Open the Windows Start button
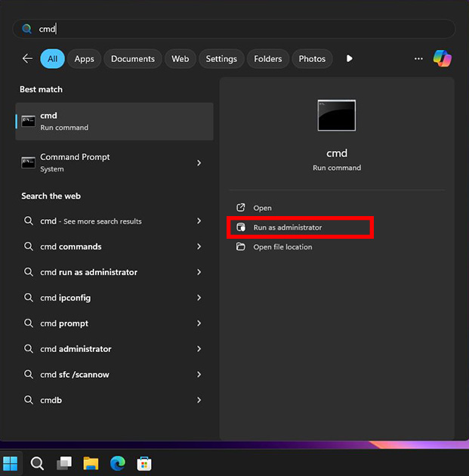469x476 pixels. coord(11,463)
